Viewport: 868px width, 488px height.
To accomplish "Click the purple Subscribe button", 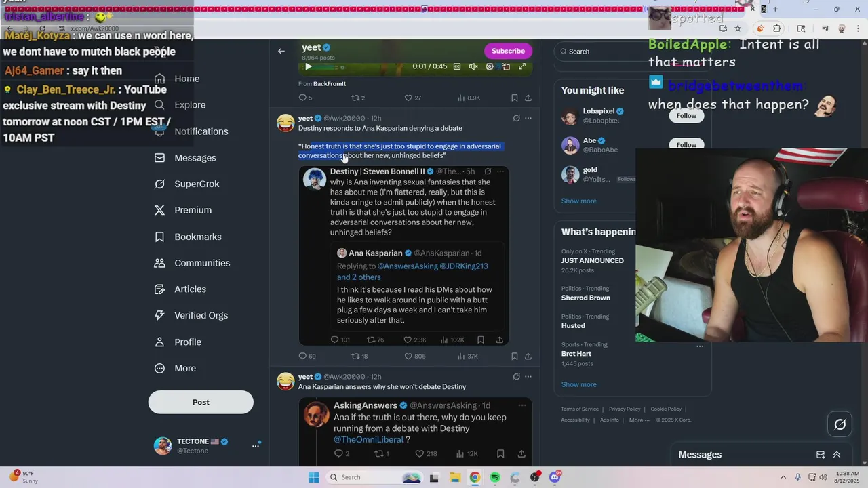I will [x=508, y=51].
